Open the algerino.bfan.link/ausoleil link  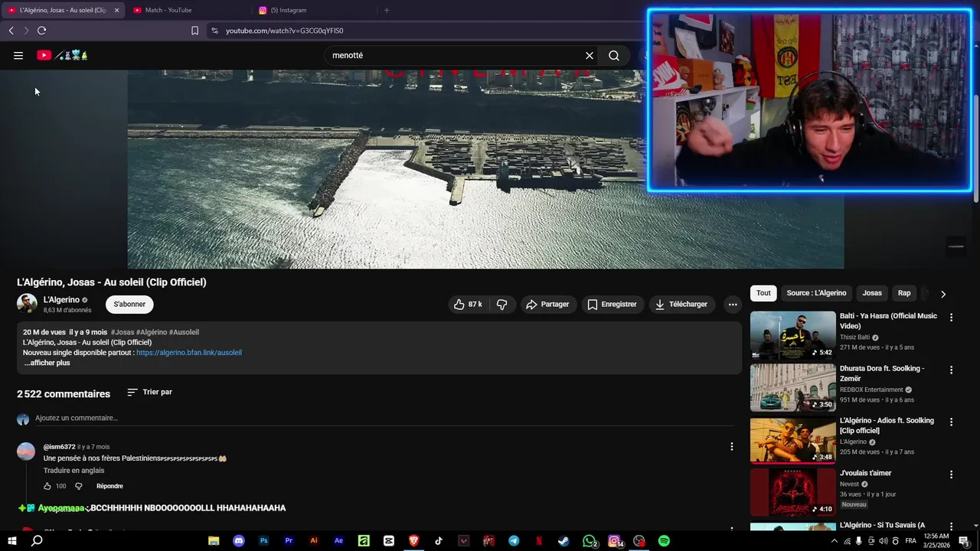coord(189,353)
